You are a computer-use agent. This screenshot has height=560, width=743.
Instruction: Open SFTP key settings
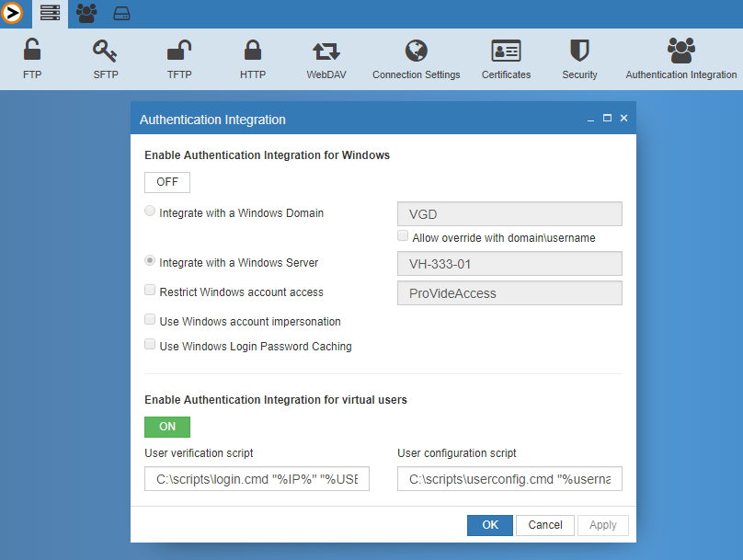coord(105,59)
